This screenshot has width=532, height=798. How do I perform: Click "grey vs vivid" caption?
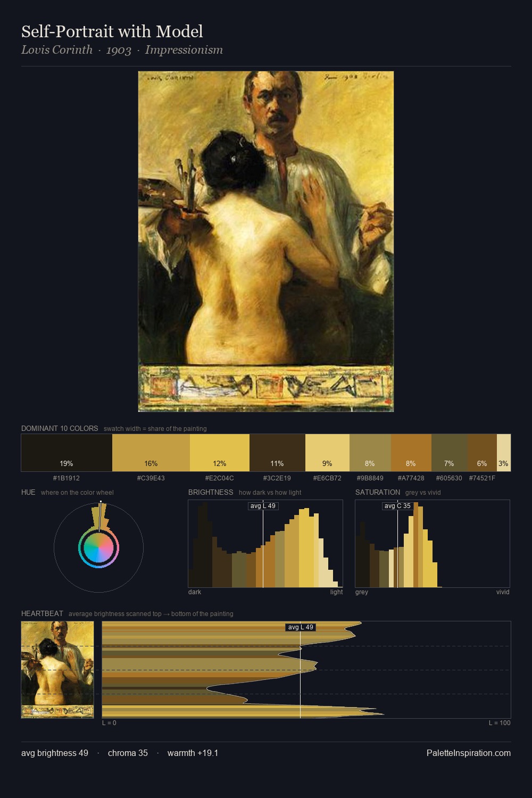point(423,493)
